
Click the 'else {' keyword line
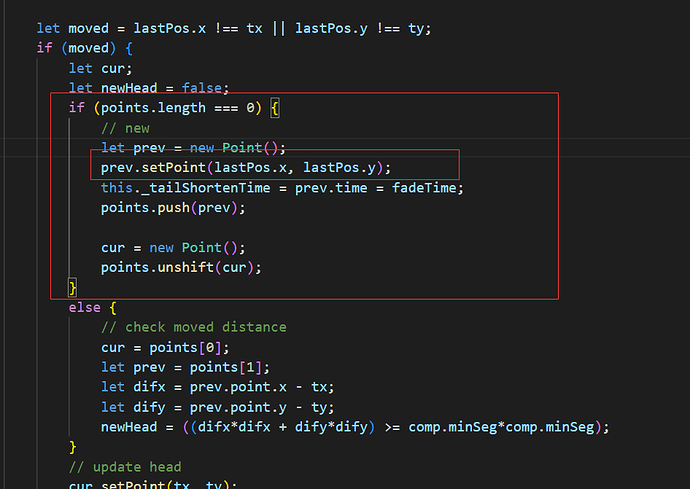92,308
